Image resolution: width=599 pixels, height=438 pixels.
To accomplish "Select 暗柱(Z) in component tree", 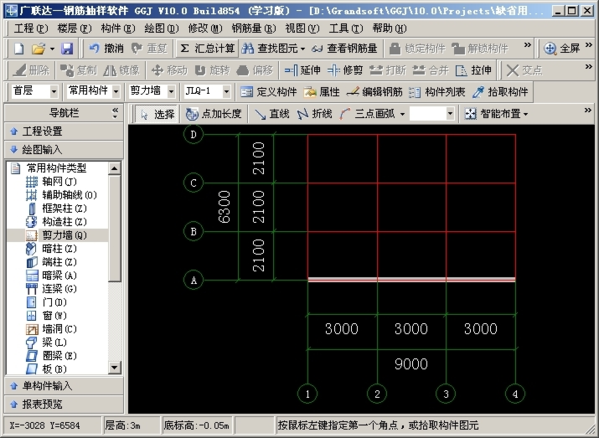I will point(51,249).
